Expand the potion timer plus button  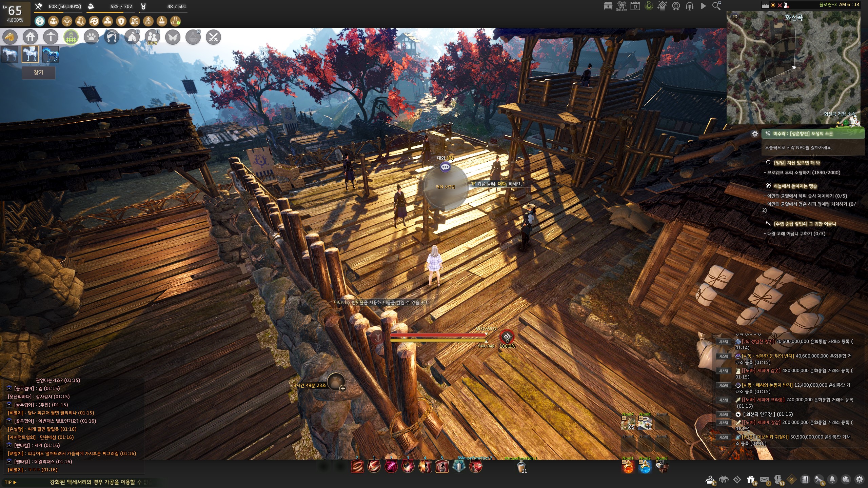coord(343,388)
